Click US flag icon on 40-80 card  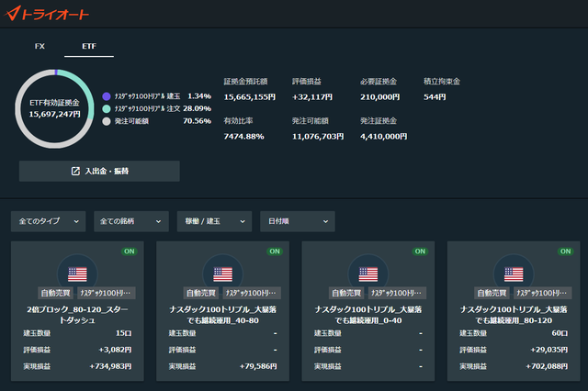click(x=222, y=274)
